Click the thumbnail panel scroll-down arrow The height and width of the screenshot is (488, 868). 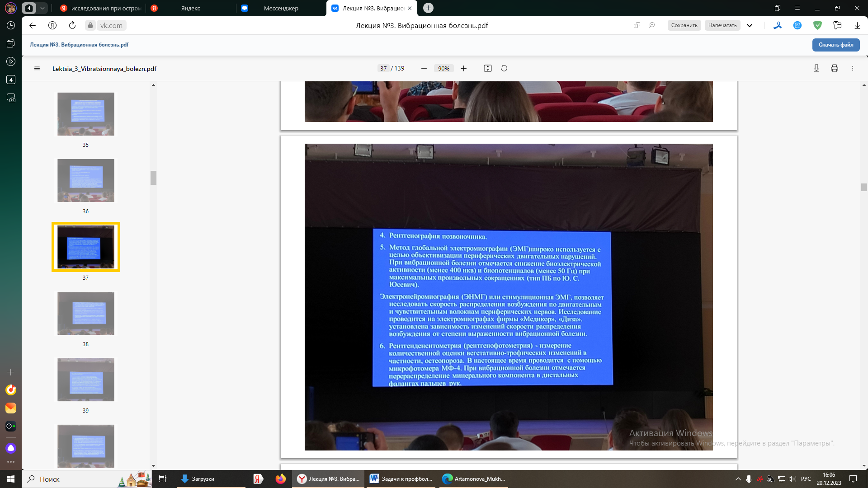point(153,466)
